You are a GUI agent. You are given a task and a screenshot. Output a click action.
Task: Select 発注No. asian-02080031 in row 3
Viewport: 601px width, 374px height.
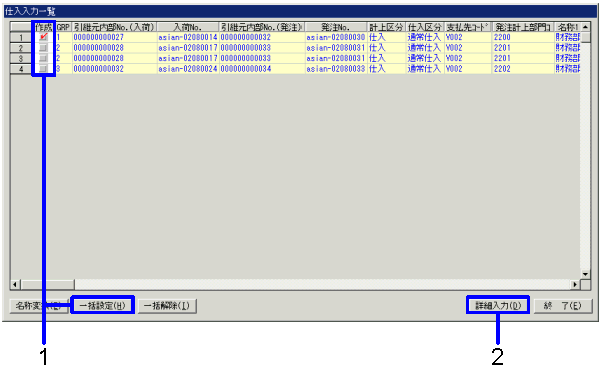click(x=336, y=58)
